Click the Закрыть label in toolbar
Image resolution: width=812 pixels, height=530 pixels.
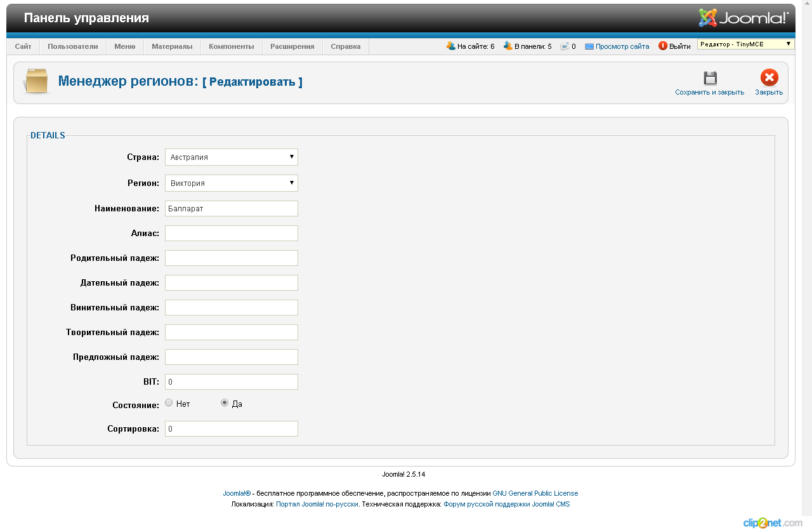click(x=769, y=92)
